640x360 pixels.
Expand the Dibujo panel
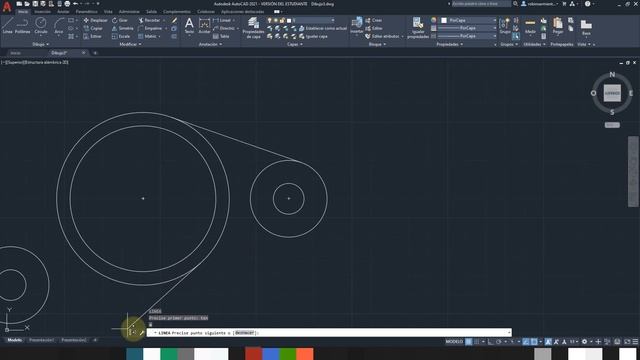40,44
